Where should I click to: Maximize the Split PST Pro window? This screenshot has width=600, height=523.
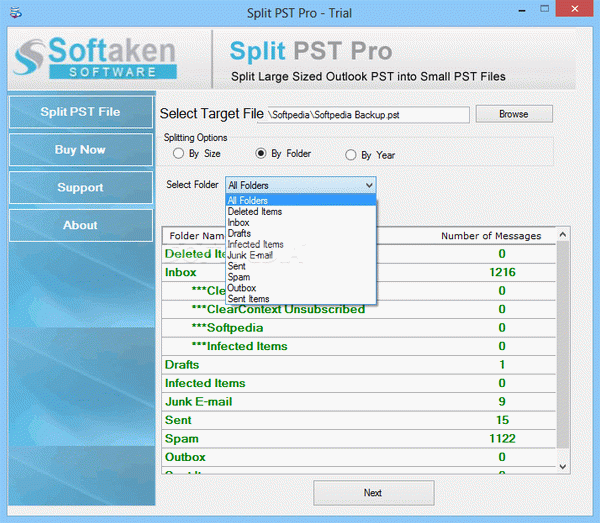point(545,9)
